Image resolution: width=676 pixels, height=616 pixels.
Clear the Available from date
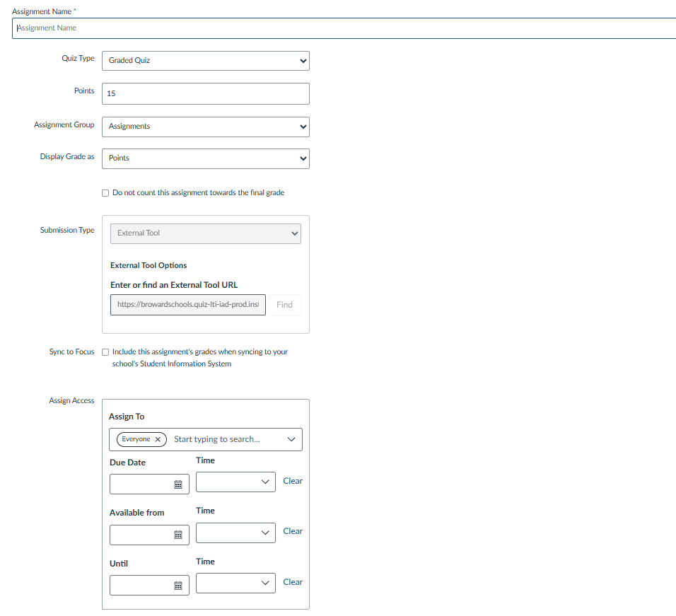292,531
